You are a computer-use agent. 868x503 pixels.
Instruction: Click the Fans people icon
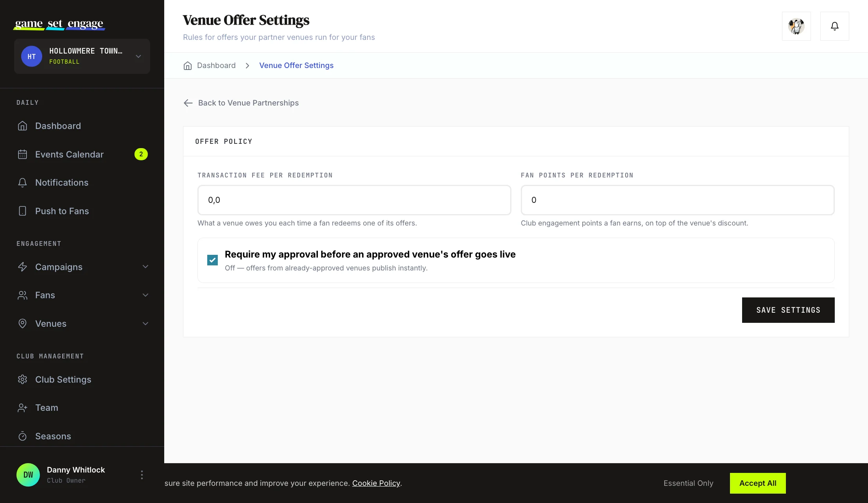23,295
